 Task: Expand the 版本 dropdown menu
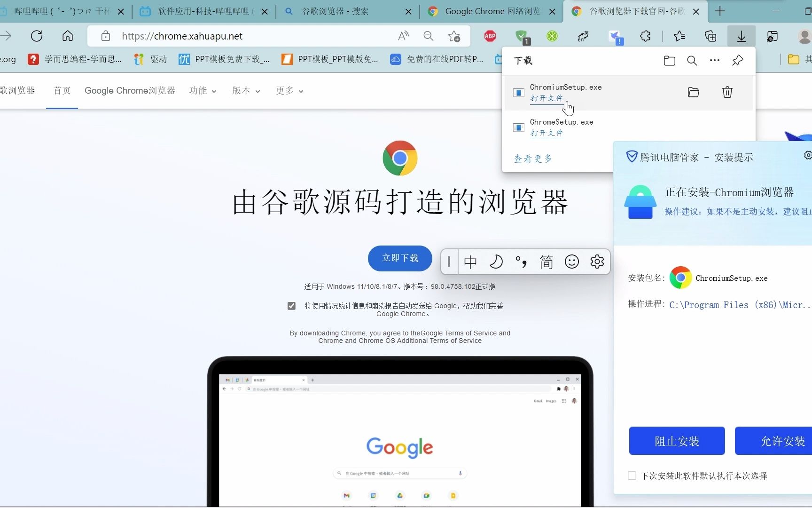pyautogui.click(x=246, y=91)
